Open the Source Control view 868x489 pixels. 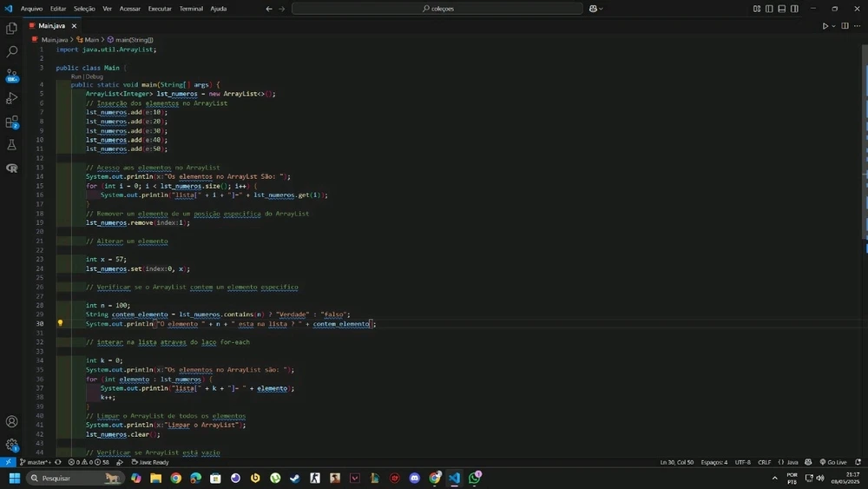pyautogui.click(x=11, y=76)
